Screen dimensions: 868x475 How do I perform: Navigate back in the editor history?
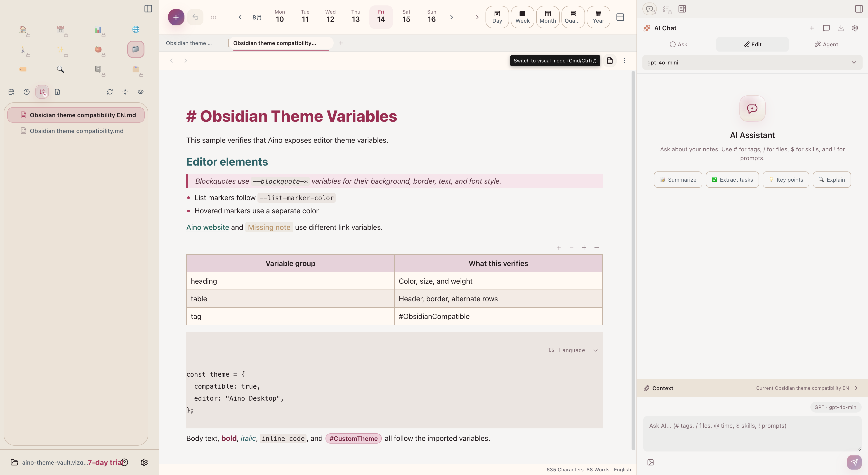(171, 61)
